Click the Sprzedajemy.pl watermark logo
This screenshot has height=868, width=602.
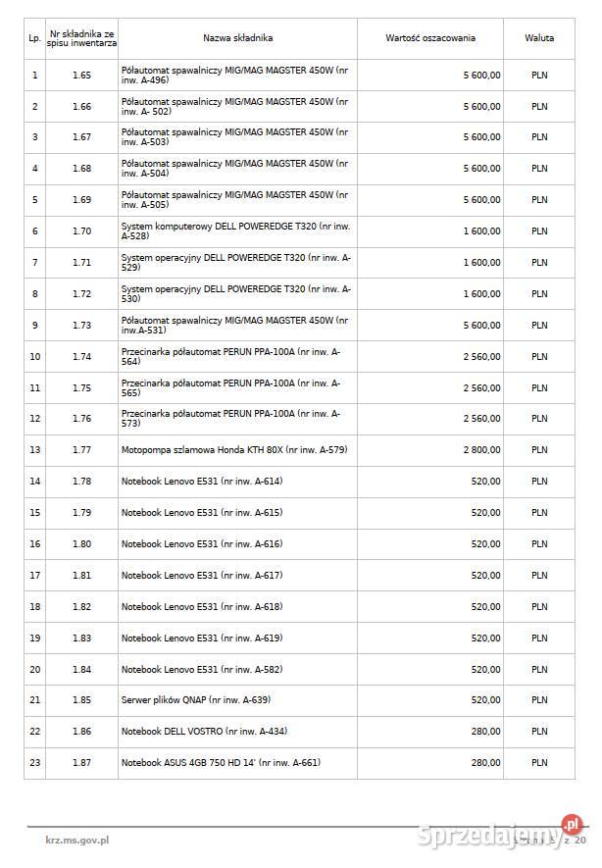pyautogui.click(x=502, y=836)
